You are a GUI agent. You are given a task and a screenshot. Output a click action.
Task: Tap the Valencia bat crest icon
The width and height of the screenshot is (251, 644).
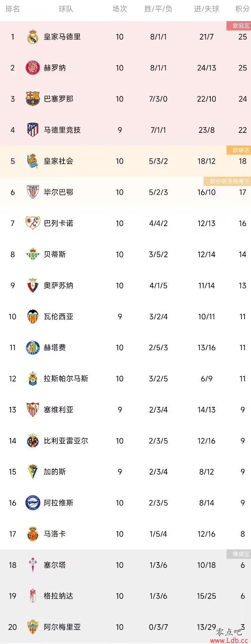tap(33, 316)
